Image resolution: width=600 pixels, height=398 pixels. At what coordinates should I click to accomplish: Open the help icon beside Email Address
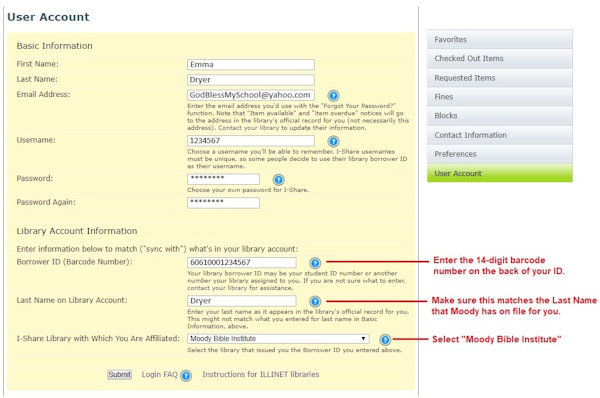[333, 95]
